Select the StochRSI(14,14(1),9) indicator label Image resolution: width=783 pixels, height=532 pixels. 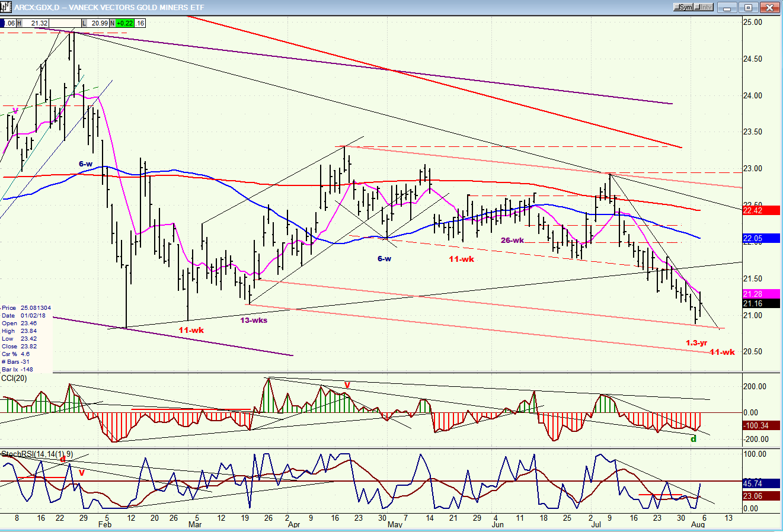click(x=37, y=454)
